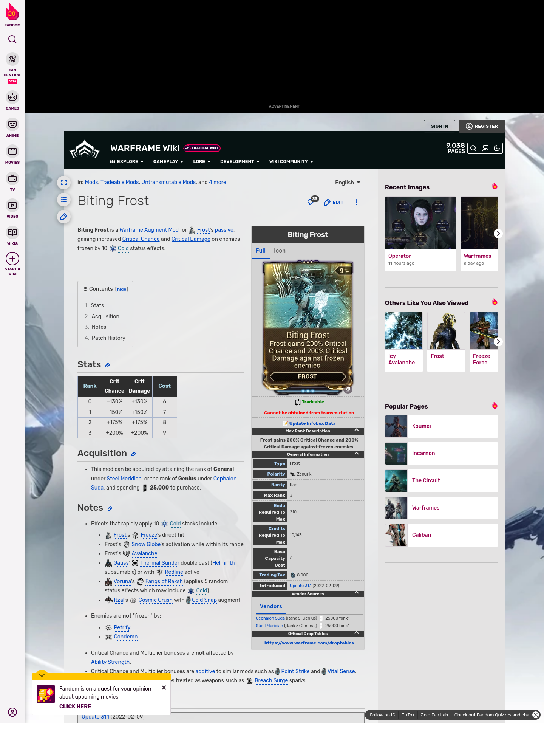Open the Development dropdown menu
This screenshot has width=544, height=756.
coord(240,161)
